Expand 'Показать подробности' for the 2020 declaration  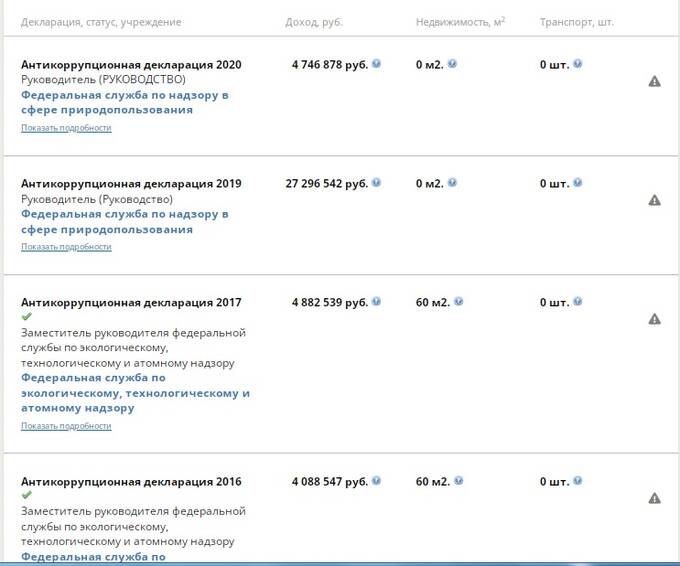tap(66, 128)
